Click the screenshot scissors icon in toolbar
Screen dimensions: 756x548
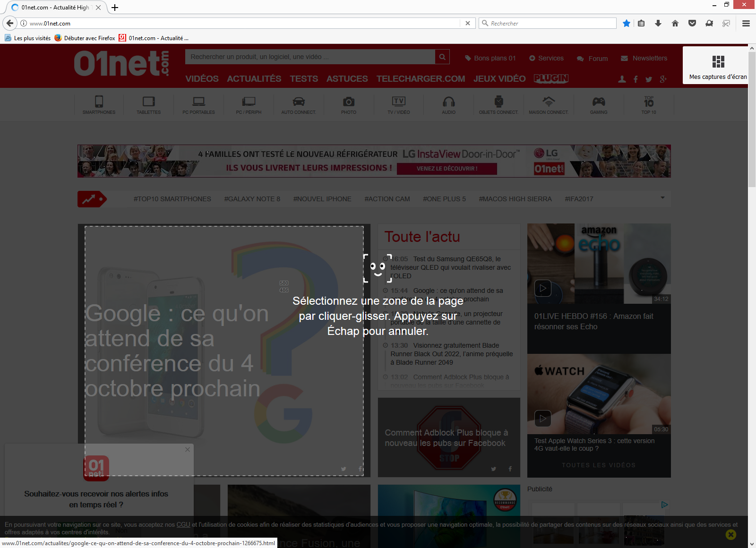(x=726, y=23)
